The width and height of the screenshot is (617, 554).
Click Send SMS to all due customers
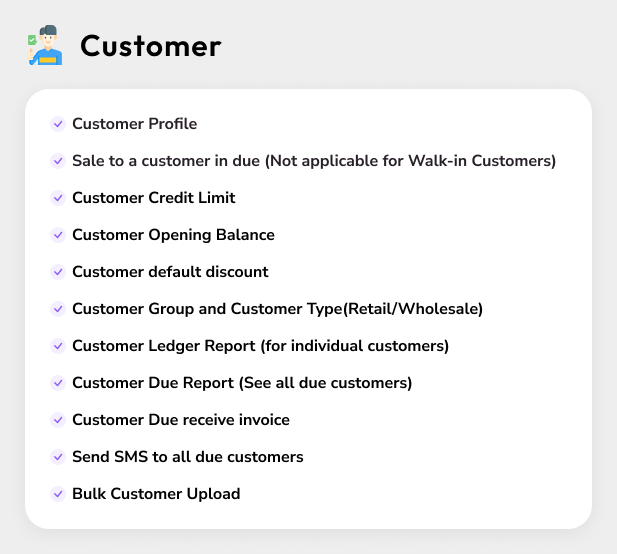pyautogui.click(x=187, y=457)
